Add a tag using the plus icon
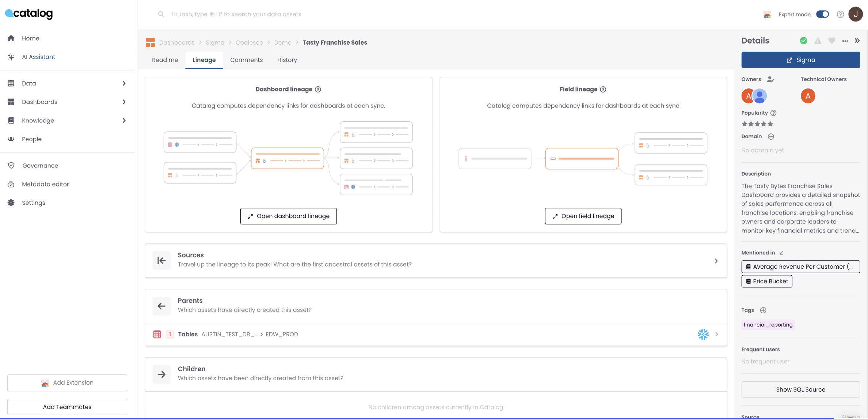Screen dimensions: 868x419 click(x=763, y=310)
